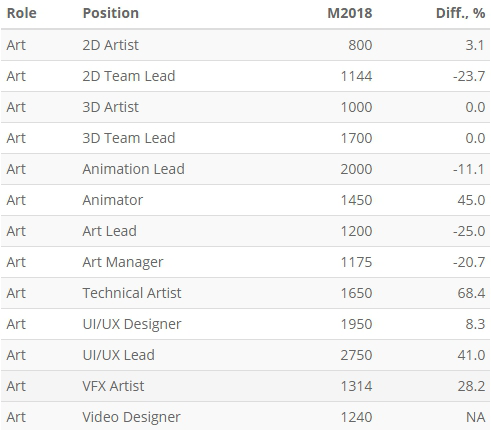491x430 pixels.
Task: Click the 2D Team Lead position
Action: pyautogui.click(x=129, y=76)
